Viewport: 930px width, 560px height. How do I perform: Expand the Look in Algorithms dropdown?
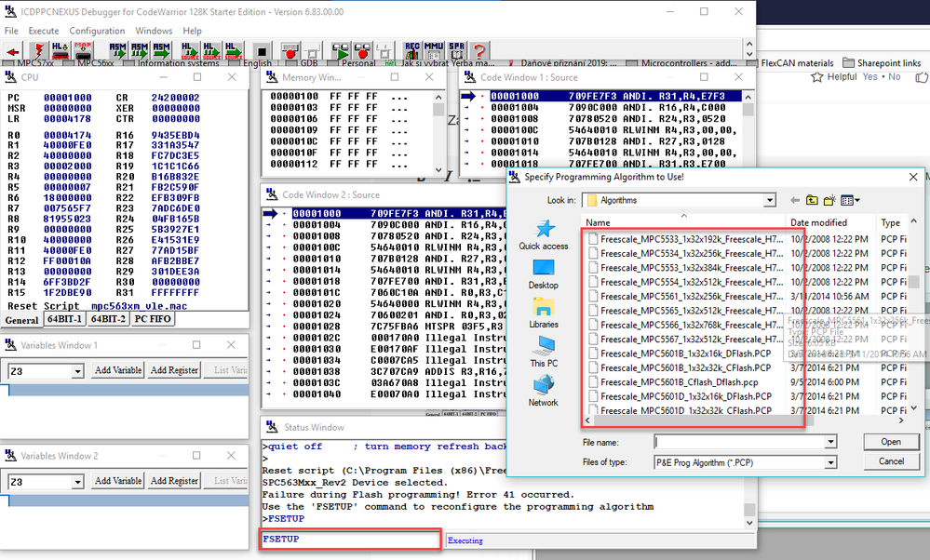(769, 200)
